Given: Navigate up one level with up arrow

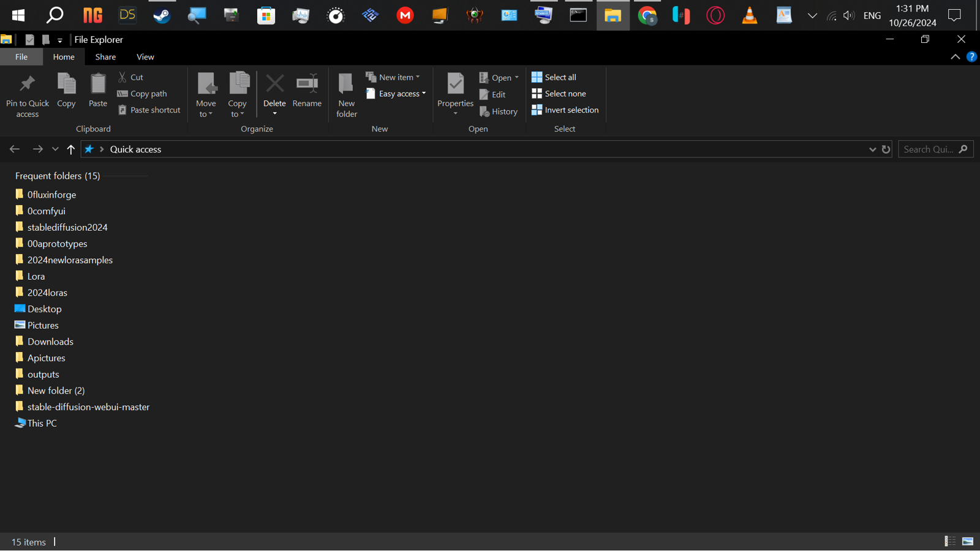Looking at the screenshot, I should [x=71, y=149].
